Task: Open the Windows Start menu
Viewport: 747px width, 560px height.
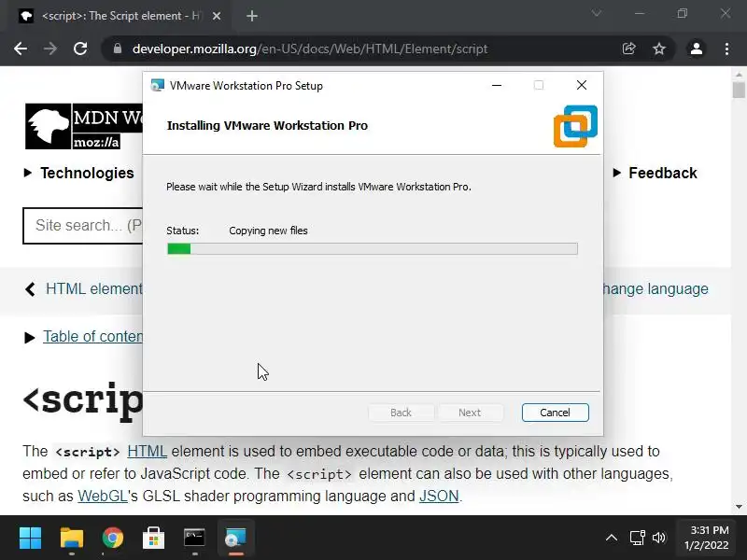Action: click(x=31, y=539)
